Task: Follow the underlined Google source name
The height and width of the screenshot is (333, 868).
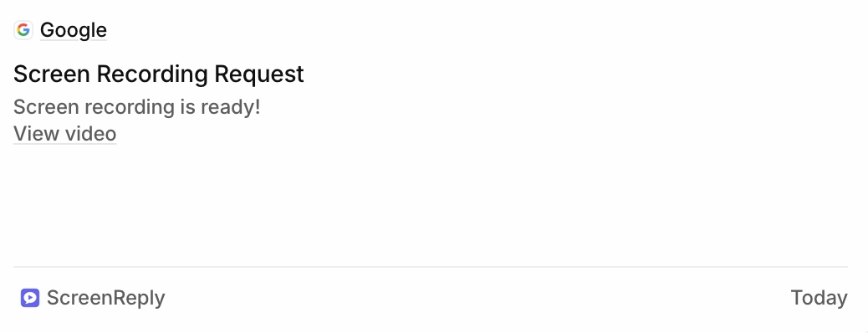Action: (73, 30)
